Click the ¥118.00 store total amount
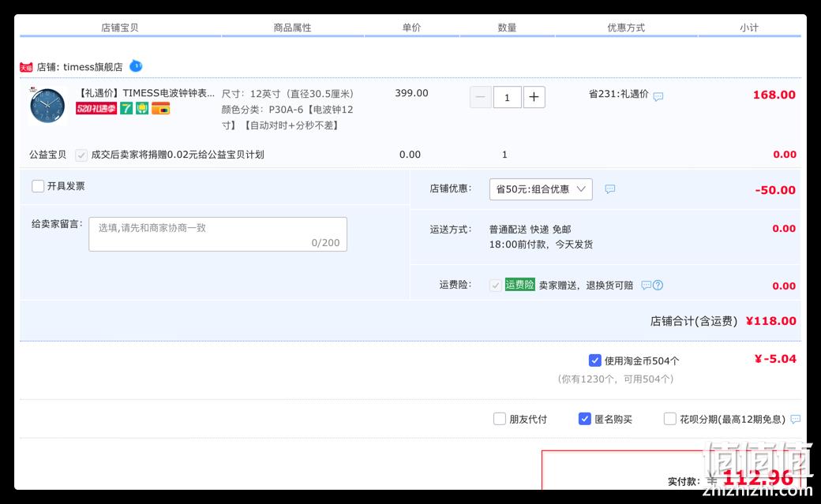The image size is (821, 504). click(x=770, y=321)
